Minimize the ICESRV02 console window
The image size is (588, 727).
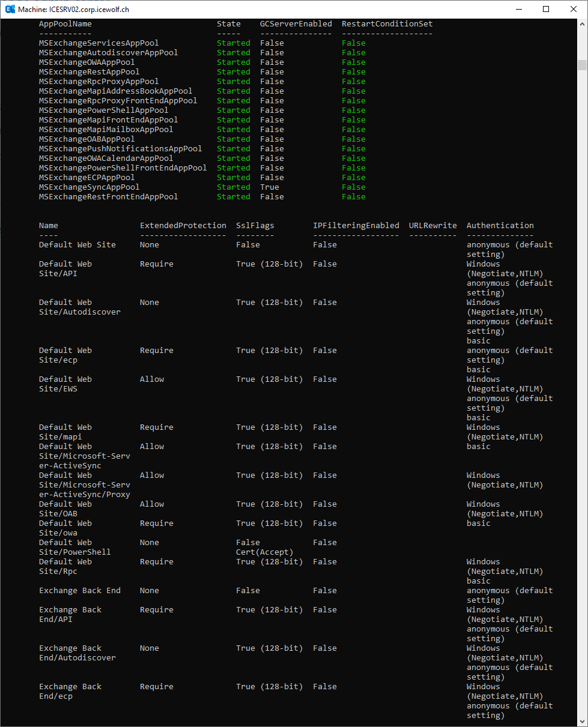[518, 9]
